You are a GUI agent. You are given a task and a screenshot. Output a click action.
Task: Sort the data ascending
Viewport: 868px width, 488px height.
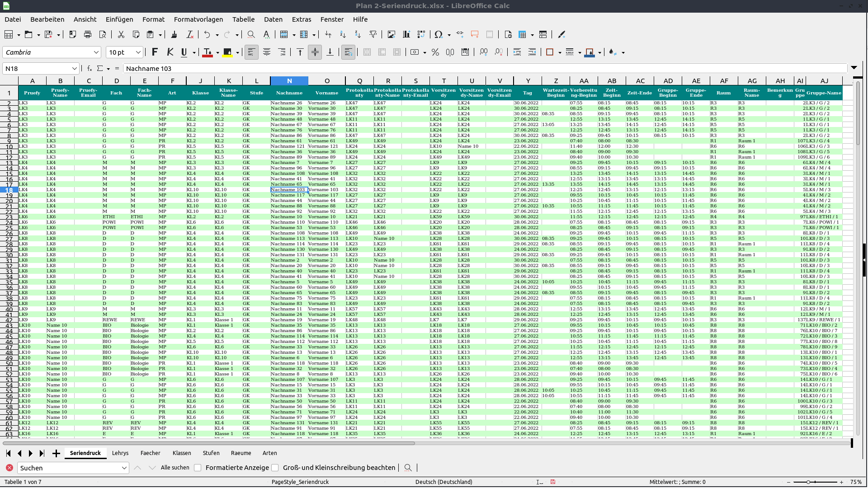(x=342, y=34)
